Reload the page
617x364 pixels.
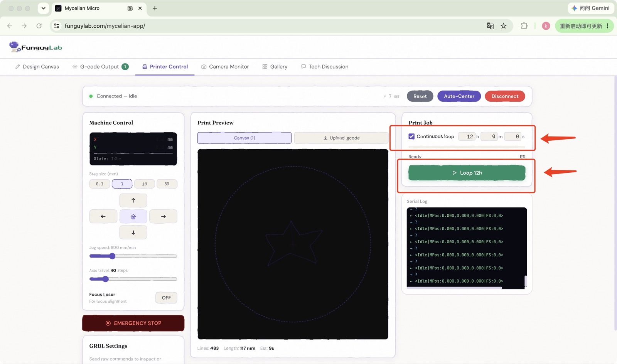click(39, 26)
